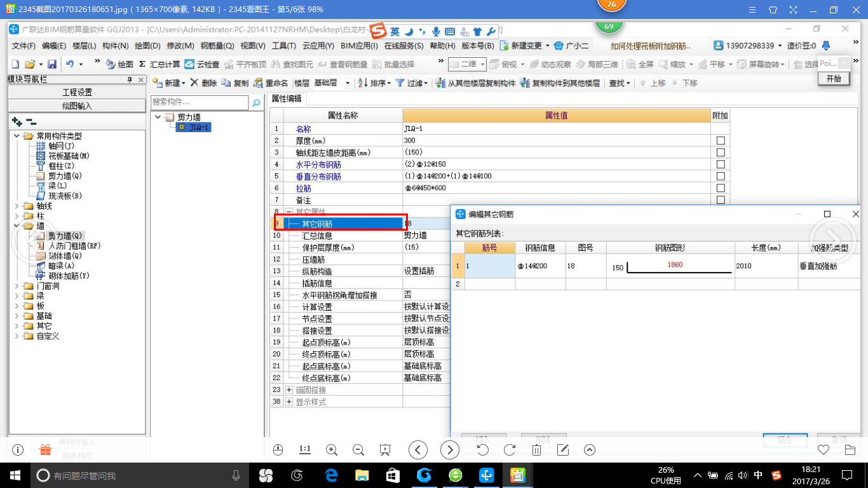This screenshot has width=868, height=488.
Task: Tick the 附加 checkbox for 备注 row
Action: click(721, 200)
